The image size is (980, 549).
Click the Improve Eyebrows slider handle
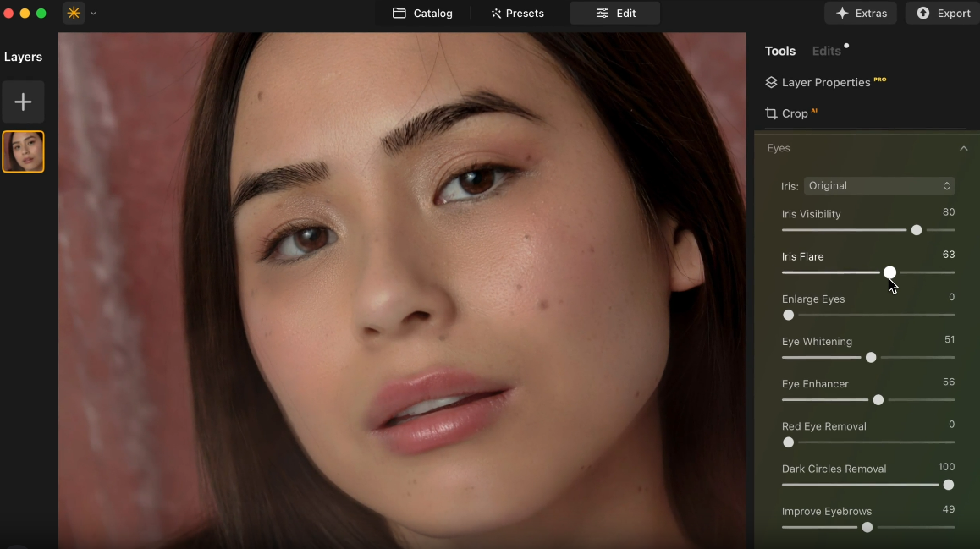coord(867,528)
